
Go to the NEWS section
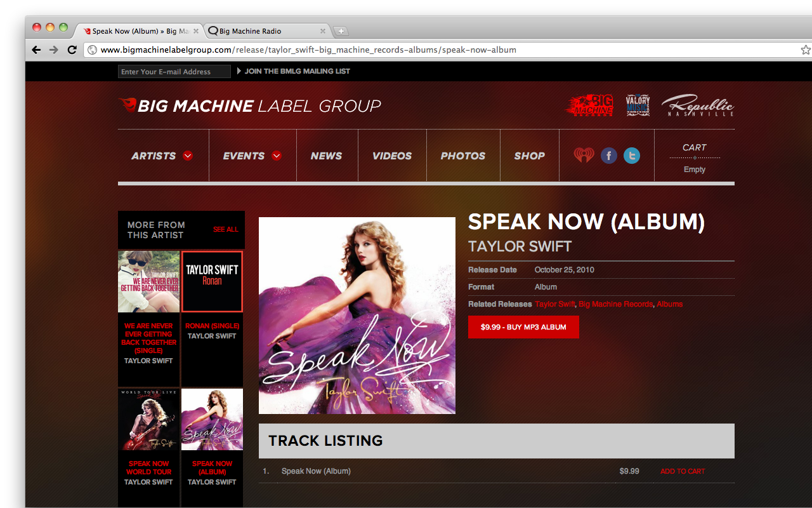pyautogui.click(x=326, y=156)
